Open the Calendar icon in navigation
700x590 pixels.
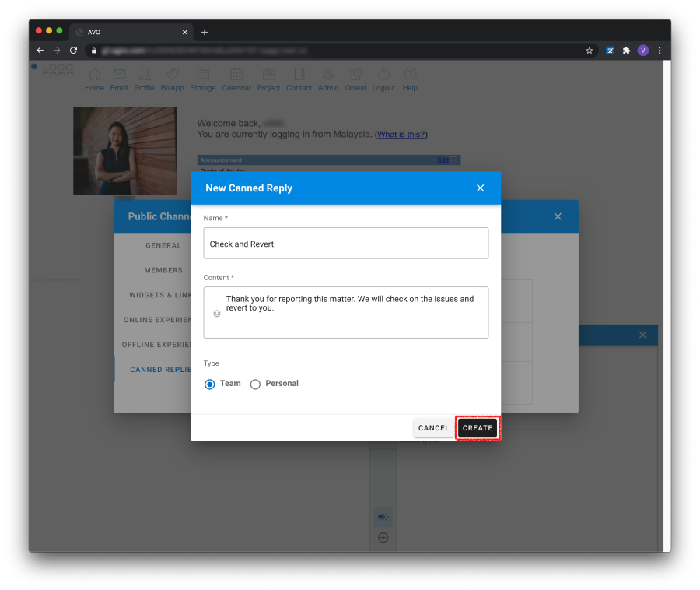point(236,76)
